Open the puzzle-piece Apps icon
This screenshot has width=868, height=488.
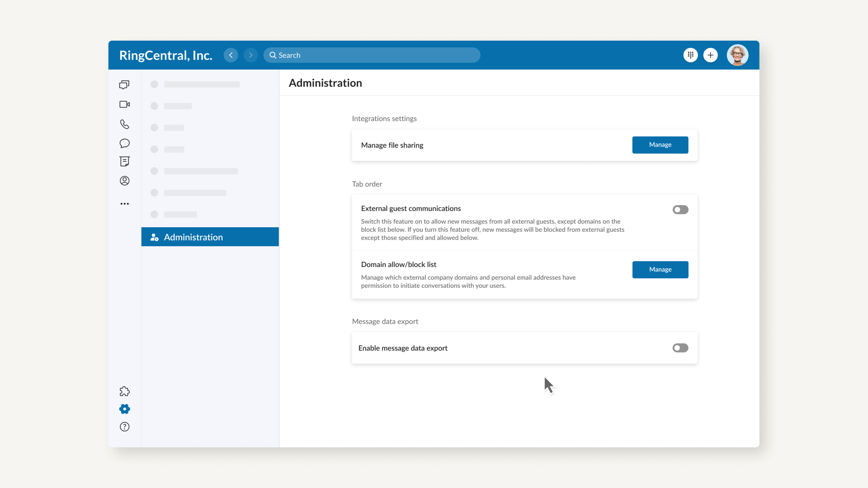tap(124, 391)
